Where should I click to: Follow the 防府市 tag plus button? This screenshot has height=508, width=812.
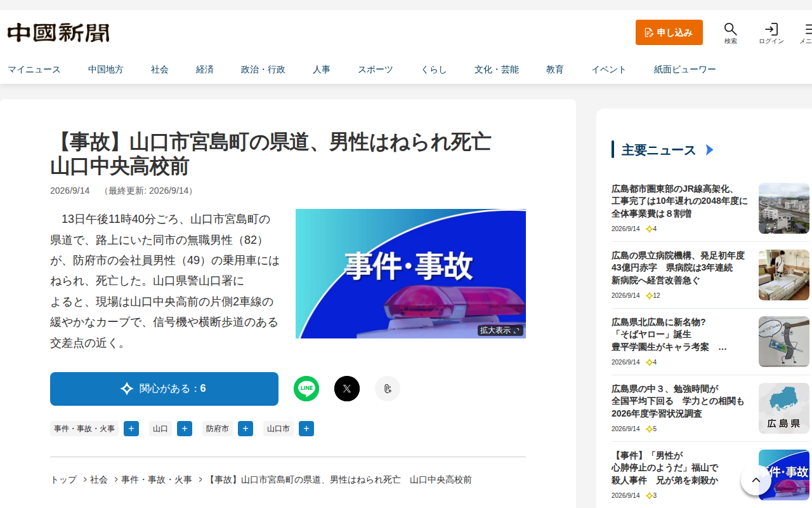click(246, 429)
